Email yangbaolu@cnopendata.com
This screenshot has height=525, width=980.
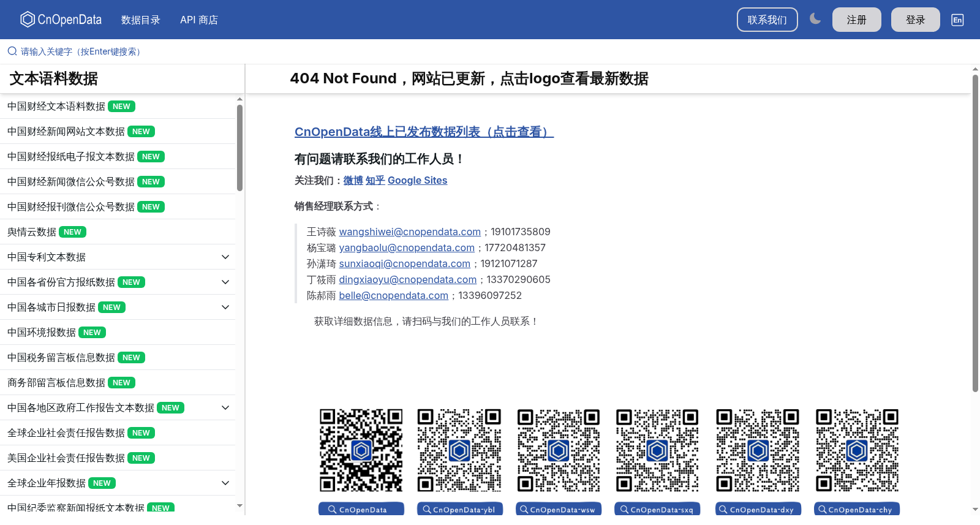[x=407, y=247]
